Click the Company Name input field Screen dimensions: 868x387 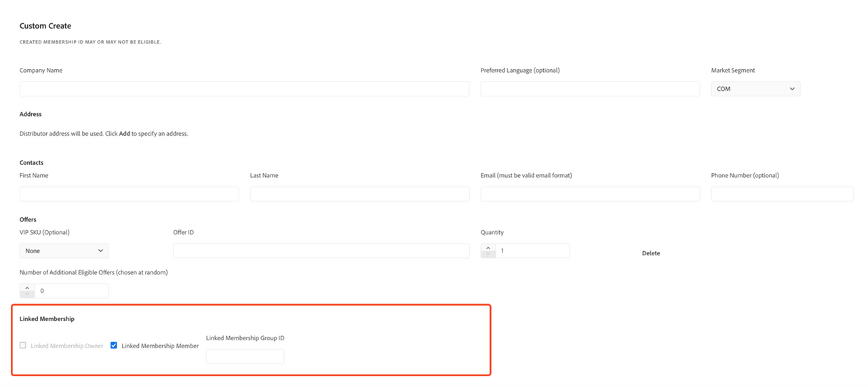pyautogui.click(x=244, y=89)
